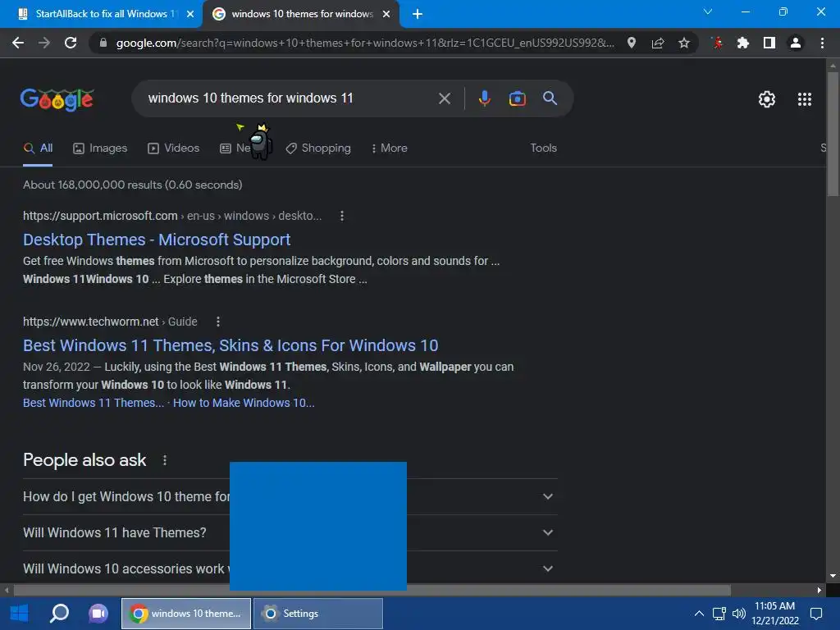This screenshot has width=840, height=630.
Task: Switch to Settings window in taskbar
Action: [318, 614]
